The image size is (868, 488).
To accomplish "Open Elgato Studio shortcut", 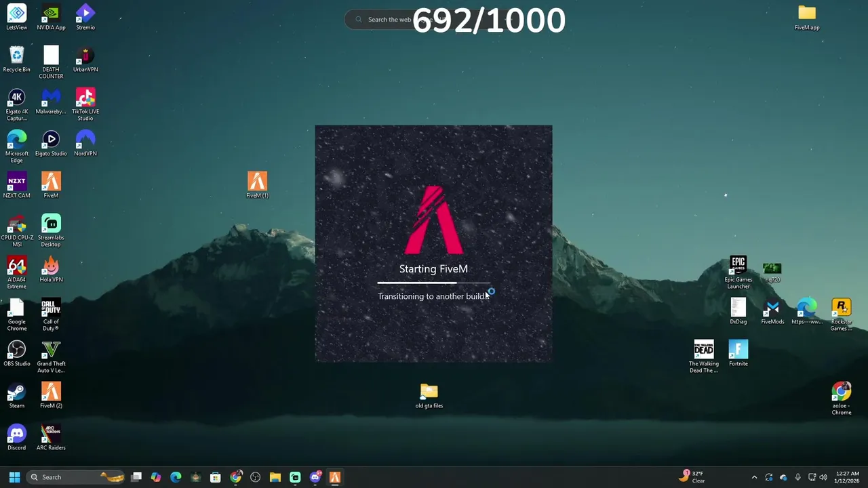I will click(x=51, y=144).
